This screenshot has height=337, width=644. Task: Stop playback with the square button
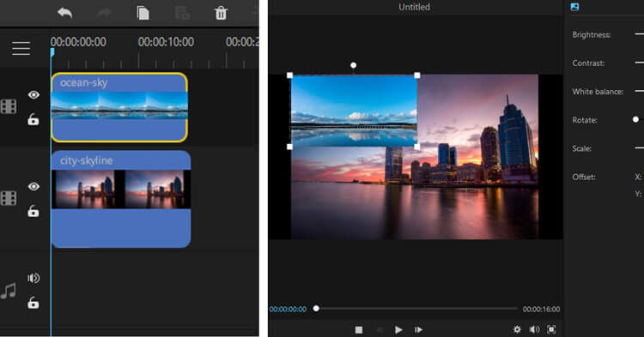pyautogui.click(x=359, y=329)
